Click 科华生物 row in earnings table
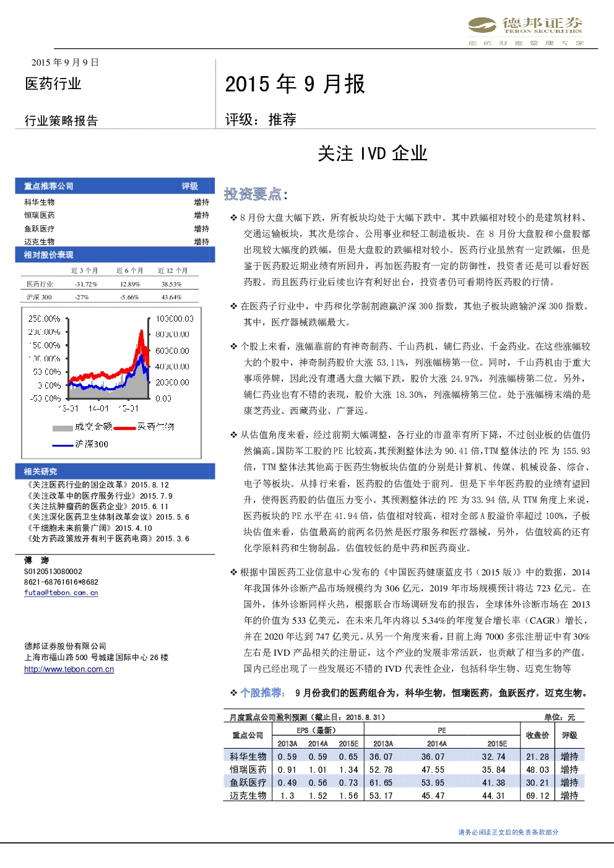This screenshot has height=868, width=614. coord(404,757)
